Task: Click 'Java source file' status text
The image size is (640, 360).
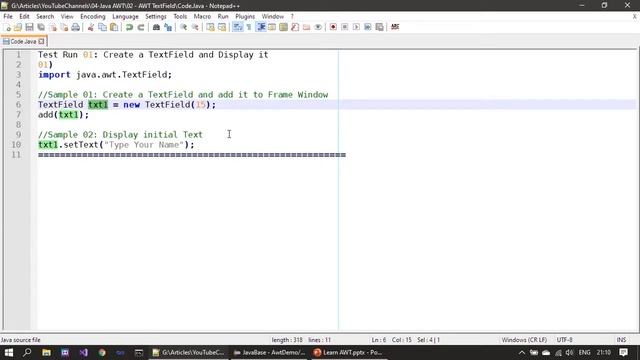Action: coord(21,340)
